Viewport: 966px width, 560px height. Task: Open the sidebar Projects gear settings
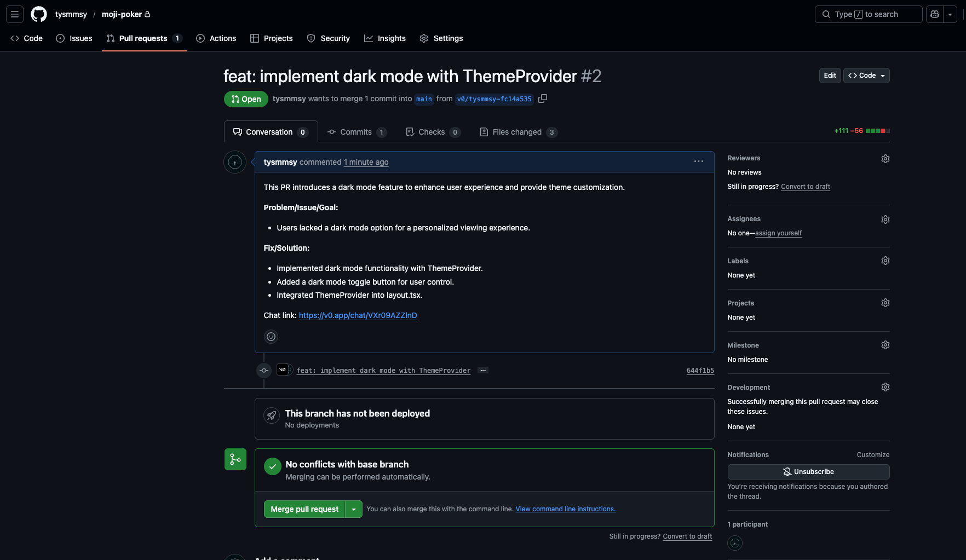point(886,303)
